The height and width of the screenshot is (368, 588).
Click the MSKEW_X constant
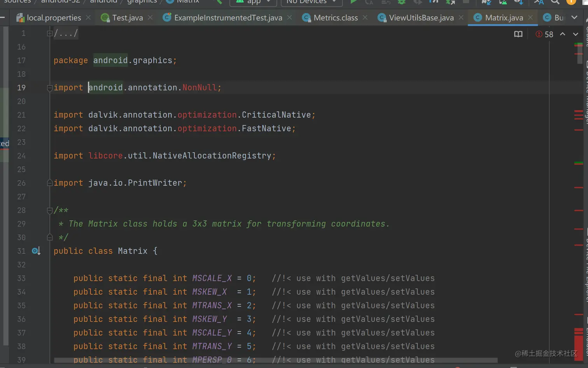coord(209,292)
